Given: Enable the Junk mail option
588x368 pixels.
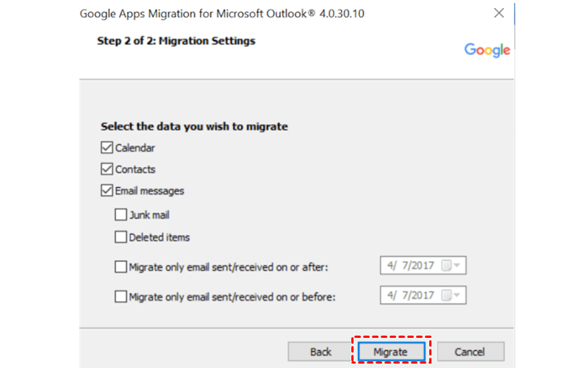Looking at the screenshot, I should tap(121, 216).
